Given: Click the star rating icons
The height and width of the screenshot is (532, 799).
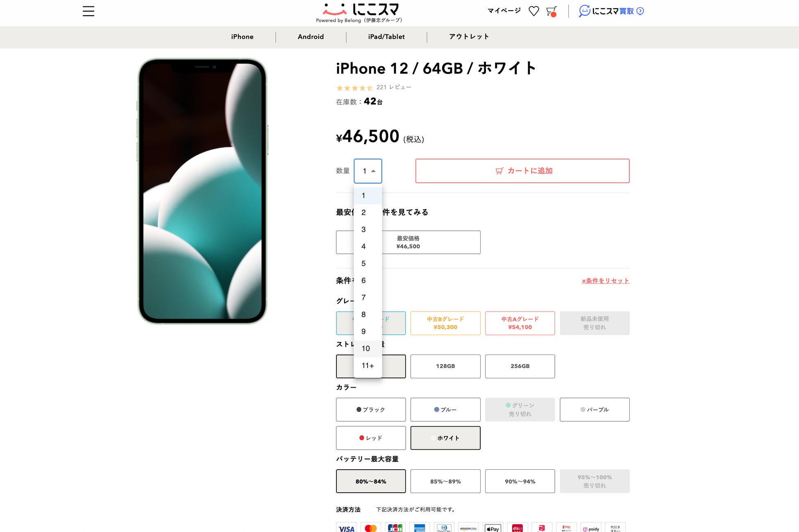Looking at the screenshot, I should [354, 88].
